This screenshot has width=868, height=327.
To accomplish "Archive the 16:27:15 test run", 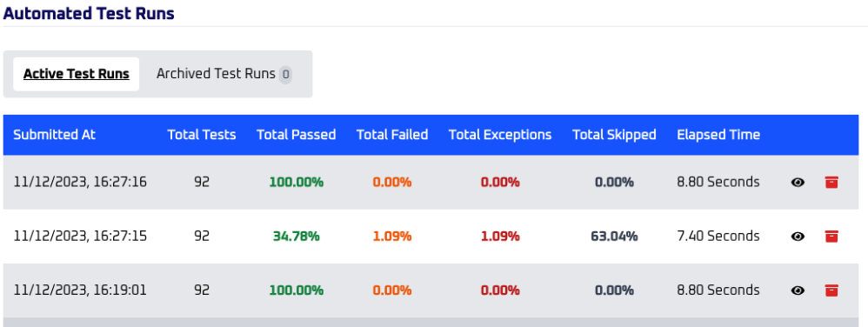I will coord(831,237).
